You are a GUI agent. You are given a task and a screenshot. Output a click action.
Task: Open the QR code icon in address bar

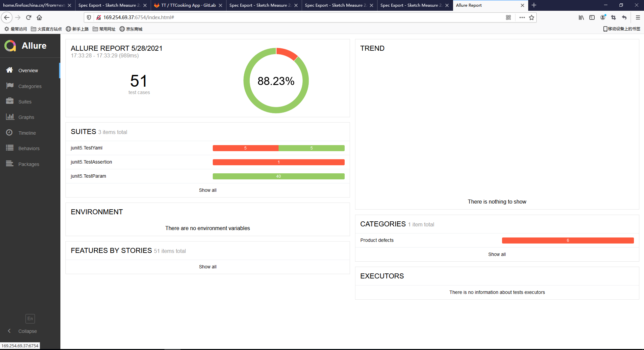click(508, 17)
